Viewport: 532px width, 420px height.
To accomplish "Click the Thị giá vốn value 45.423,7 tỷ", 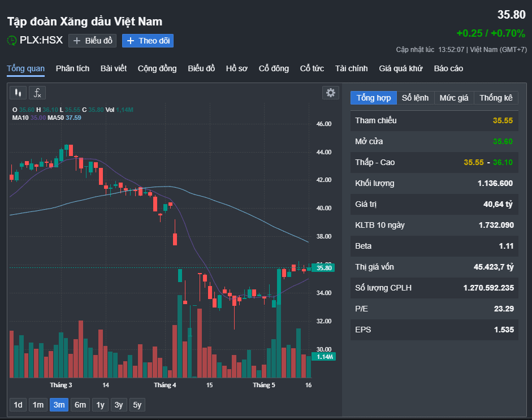I will 494,267.
